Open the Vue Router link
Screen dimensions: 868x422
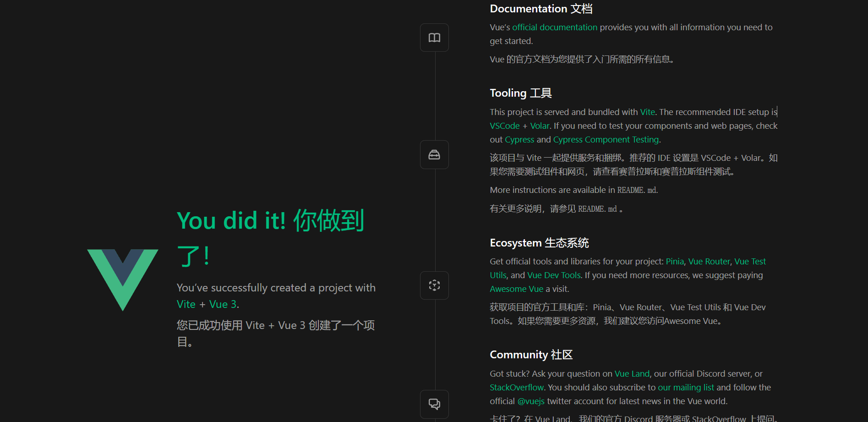click(x=709, y=262)
